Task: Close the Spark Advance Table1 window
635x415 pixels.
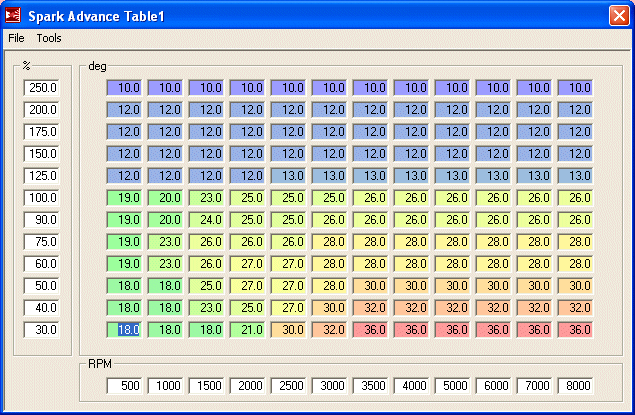Action: coord(618,15)
